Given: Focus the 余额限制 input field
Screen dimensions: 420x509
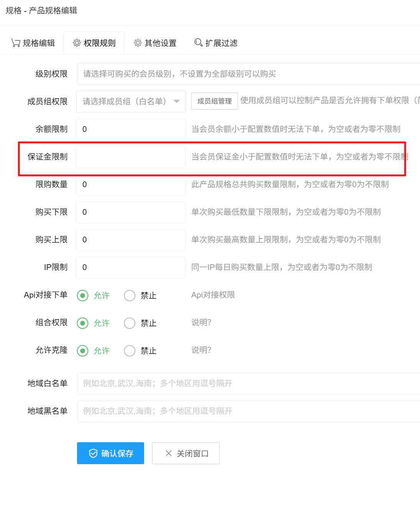Looking at the screenshot, I should click(x=131, y=129).
